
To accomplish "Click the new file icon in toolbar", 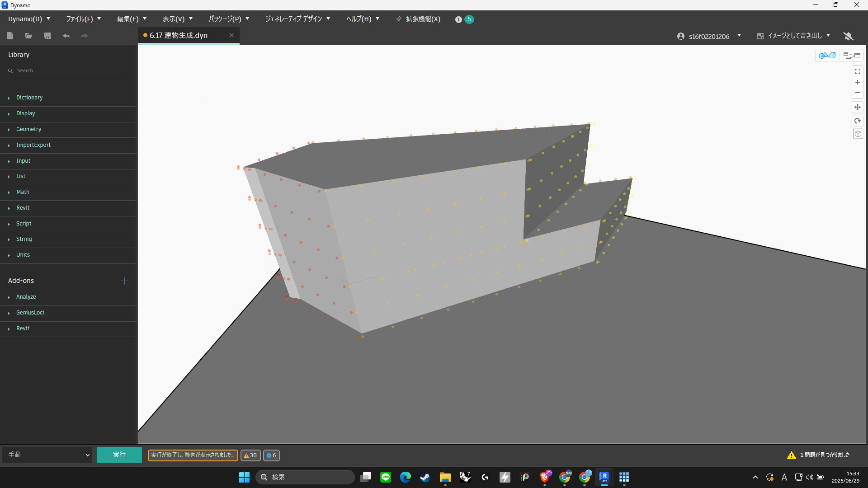I will pos(10,36).
